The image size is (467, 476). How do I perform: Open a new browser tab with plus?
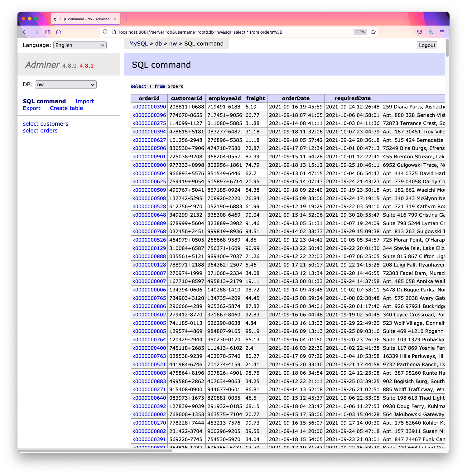127,19
